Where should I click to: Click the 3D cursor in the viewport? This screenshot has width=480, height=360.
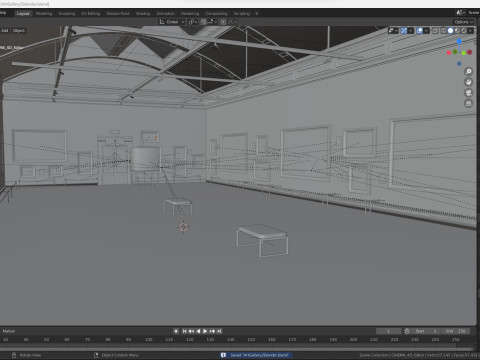point(183,227)
